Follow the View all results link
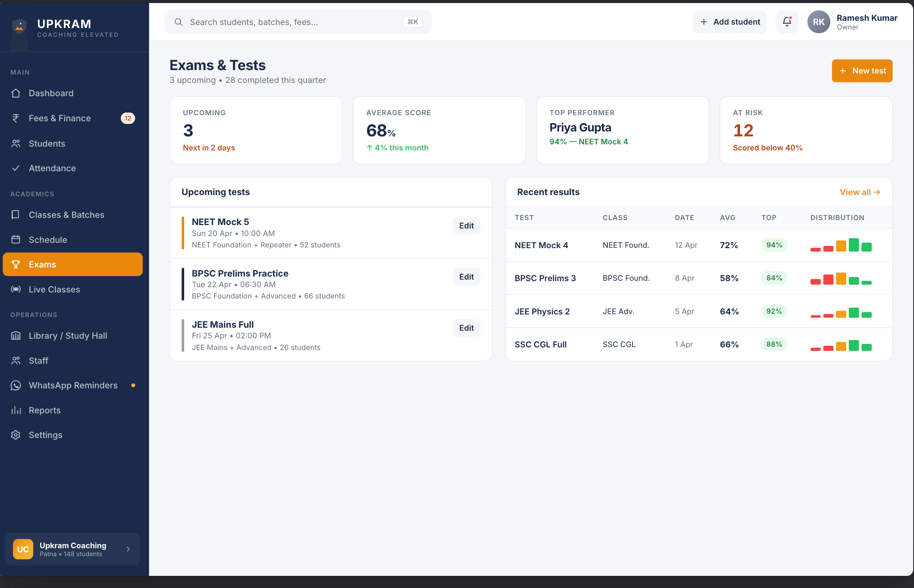914x588 pixels. click(859, 192)
